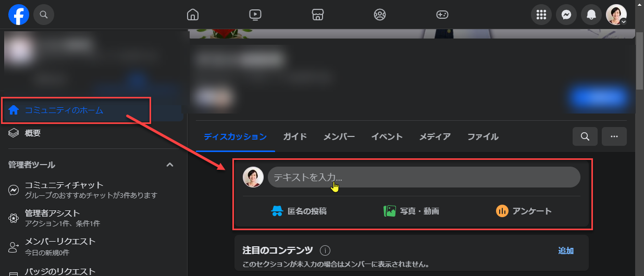The image size is (644, 276).
Task: Go to Home feed icon
Action: (x=193, y=15)
